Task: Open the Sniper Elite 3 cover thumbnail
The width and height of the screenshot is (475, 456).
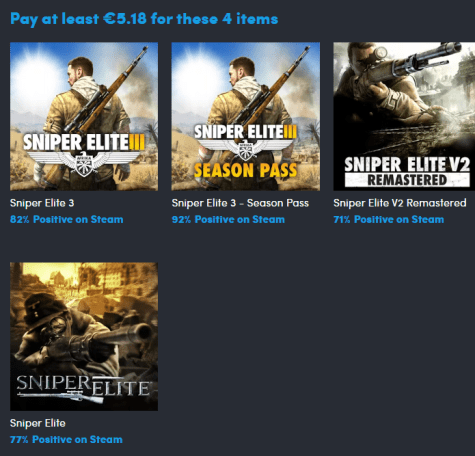Action: pyautogui.click(x=84, y=116)
